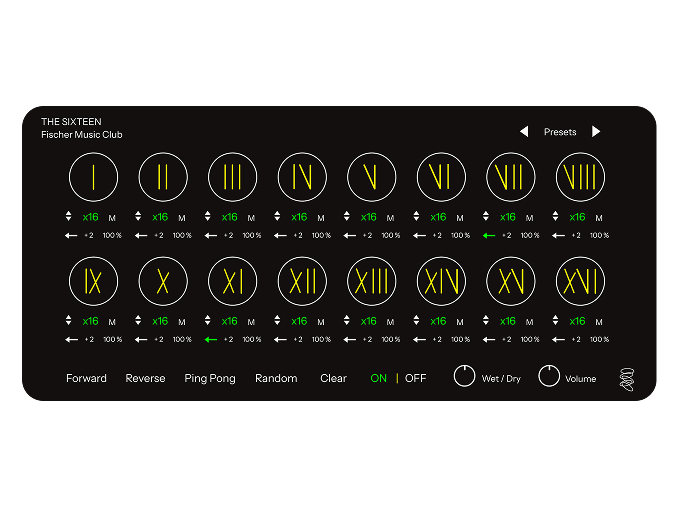
Task: Click the direction arrow under step IV
Action: click(x=280, y=235)
